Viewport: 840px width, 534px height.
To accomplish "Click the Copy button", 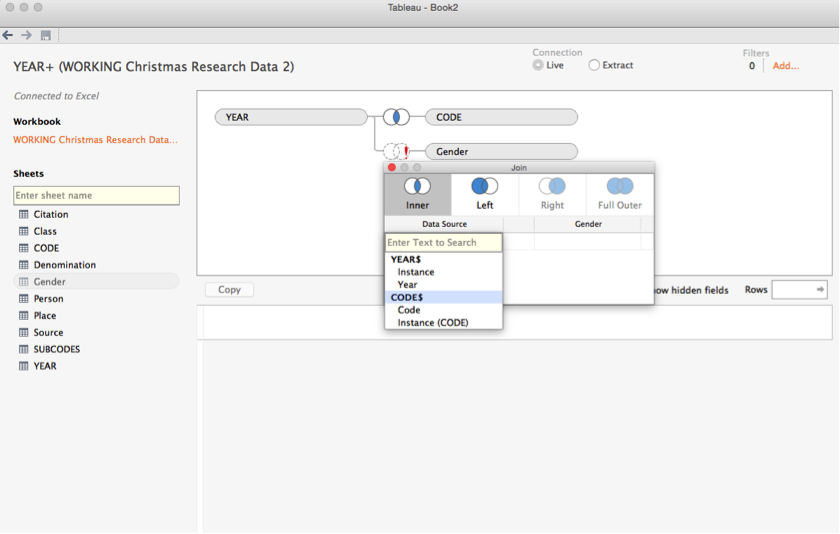I will [229, 289].
